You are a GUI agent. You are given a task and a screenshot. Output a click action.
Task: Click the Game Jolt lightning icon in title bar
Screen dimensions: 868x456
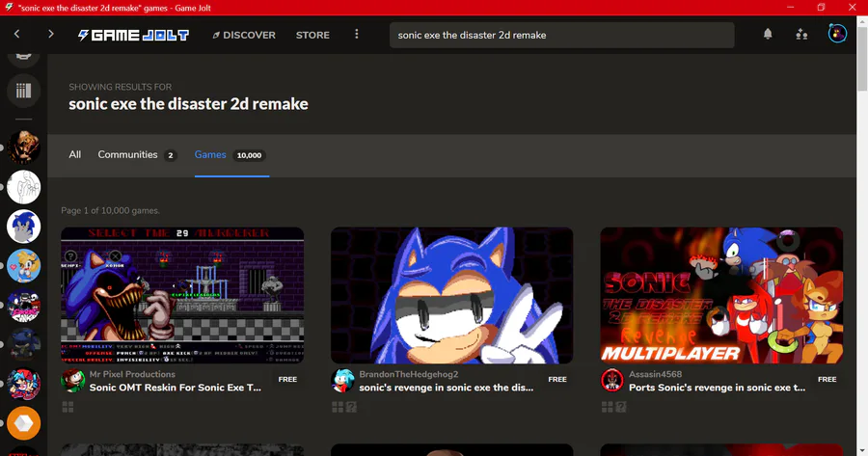(x=9, y=7)
